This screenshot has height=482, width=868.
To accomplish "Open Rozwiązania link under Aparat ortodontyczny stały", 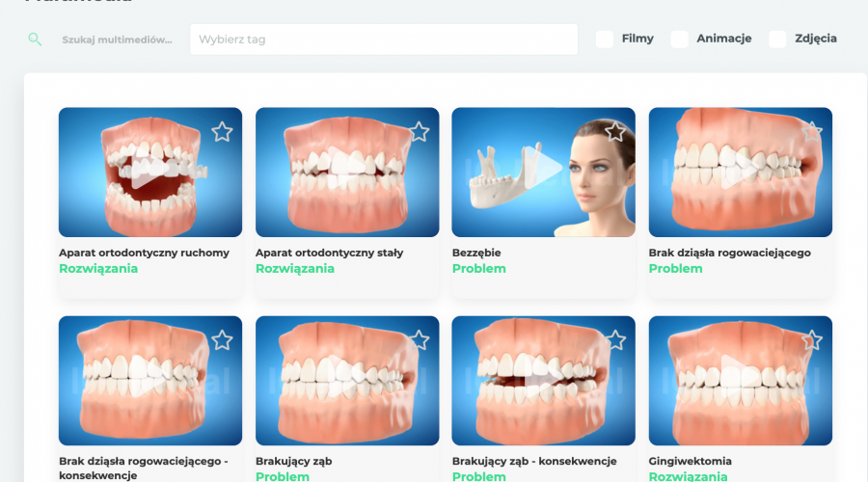I will click(x=295, y=268).
